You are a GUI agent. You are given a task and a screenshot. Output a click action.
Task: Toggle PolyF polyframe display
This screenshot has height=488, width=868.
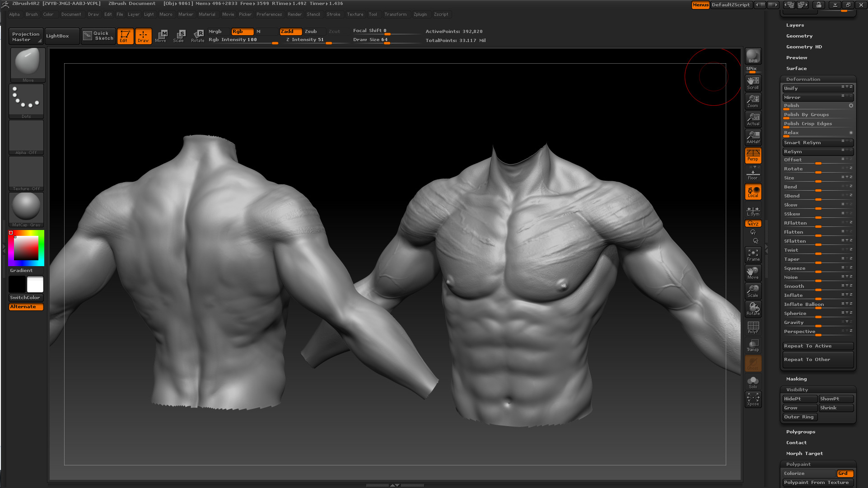point(753,327)
